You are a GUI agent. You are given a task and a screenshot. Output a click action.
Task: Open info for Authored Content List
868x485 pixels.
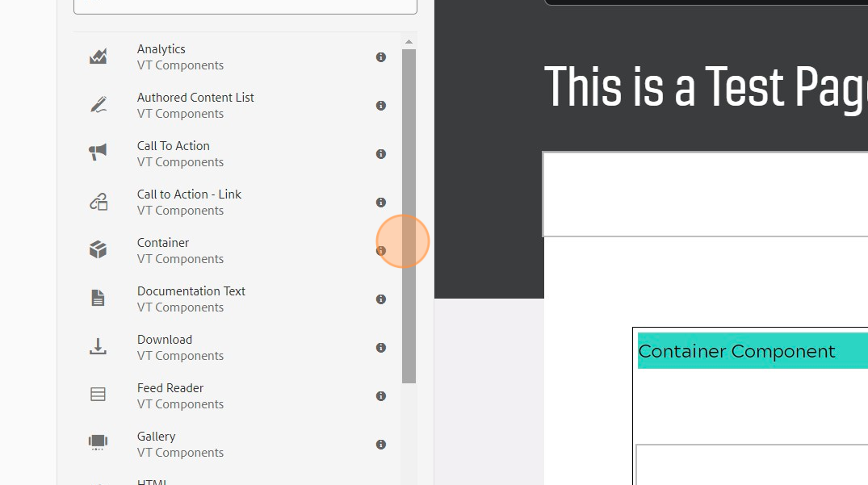381,106
